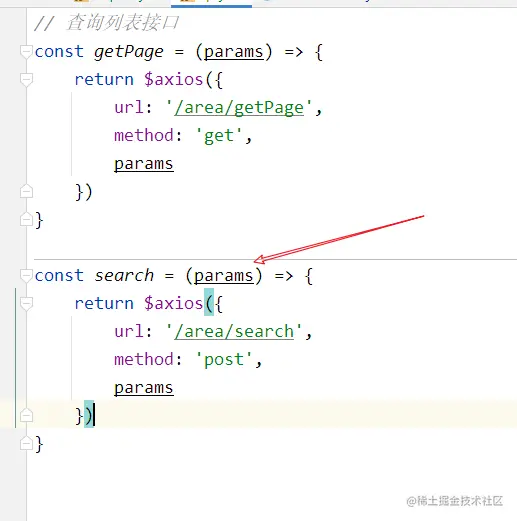Click fold end marker beside getPage's final brace
This screenshot has height=521, width=517.
click(x=26, y=219)
